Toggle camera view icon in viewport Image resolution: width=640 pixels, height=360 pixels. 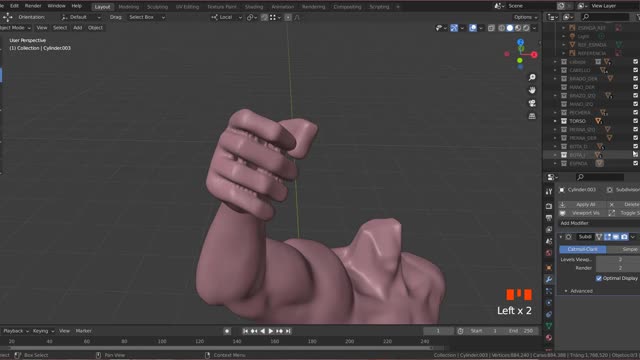[532, 103]
